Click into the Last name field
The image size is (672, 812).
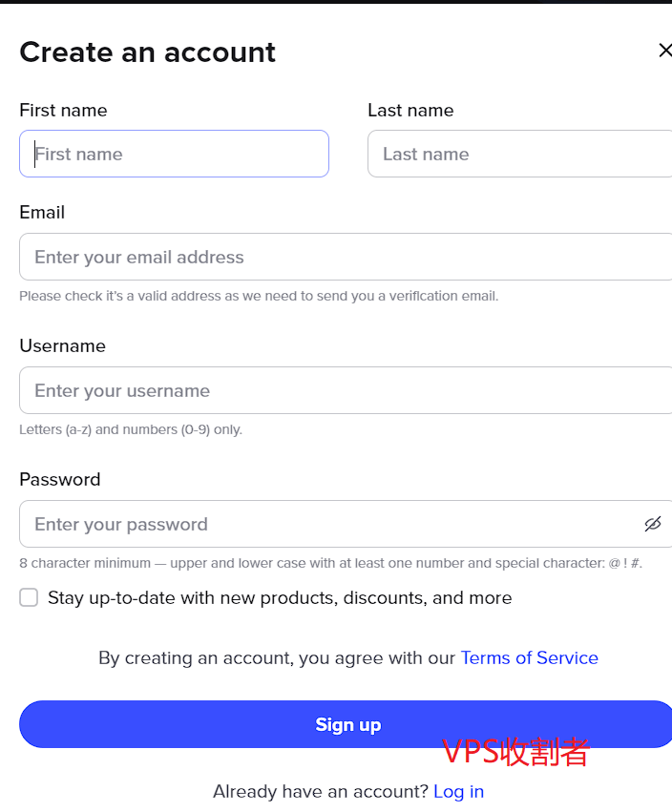pyautogui.click(x=519, y=154)
